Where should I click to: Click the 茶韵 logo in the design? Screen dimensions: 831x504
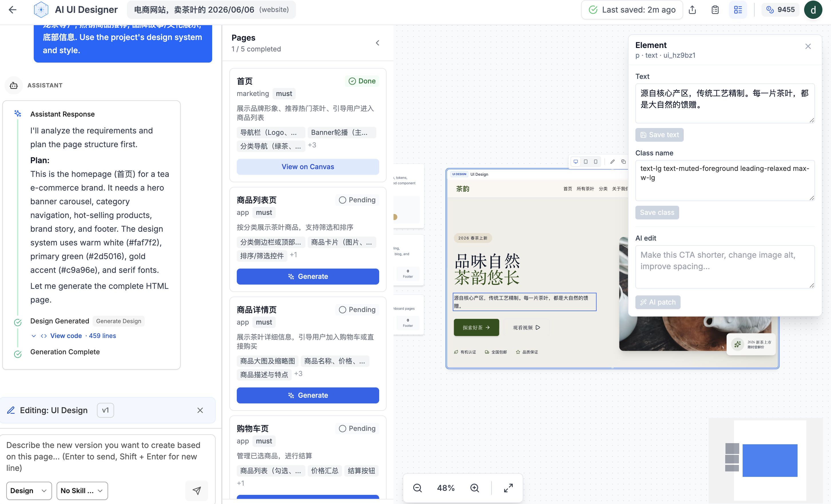click(463, 189)
